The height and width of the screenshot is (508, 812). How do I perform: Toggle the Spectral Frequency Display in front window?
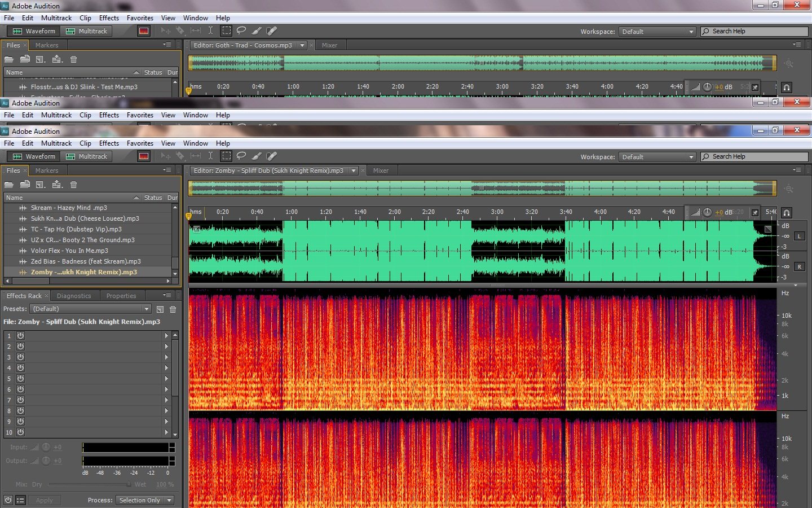(x=144, y=156)
